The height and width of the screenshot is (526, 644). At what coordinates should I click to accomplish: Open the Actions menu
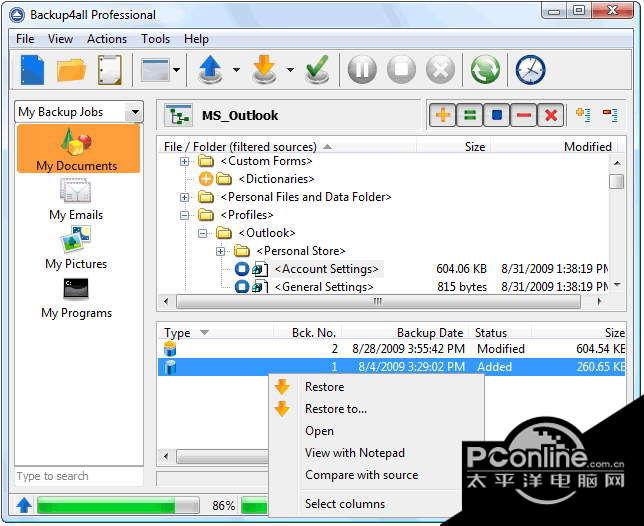tap(107, 39)
